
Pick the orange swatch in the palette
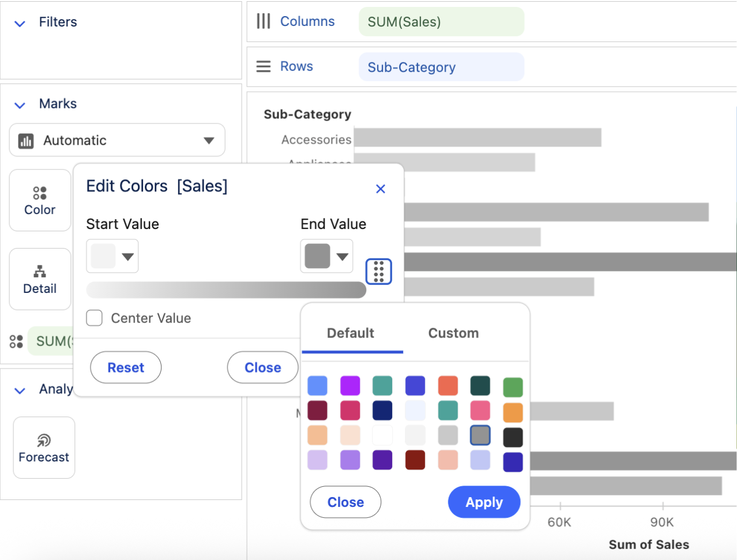tap(513, 412)
